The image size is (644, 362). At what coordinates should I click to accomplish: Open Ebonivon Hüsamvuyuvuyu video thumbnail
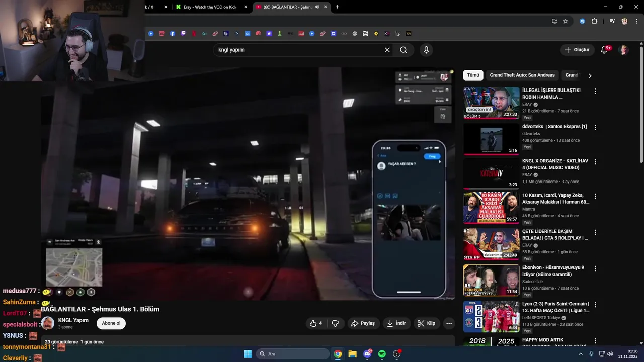491,280
